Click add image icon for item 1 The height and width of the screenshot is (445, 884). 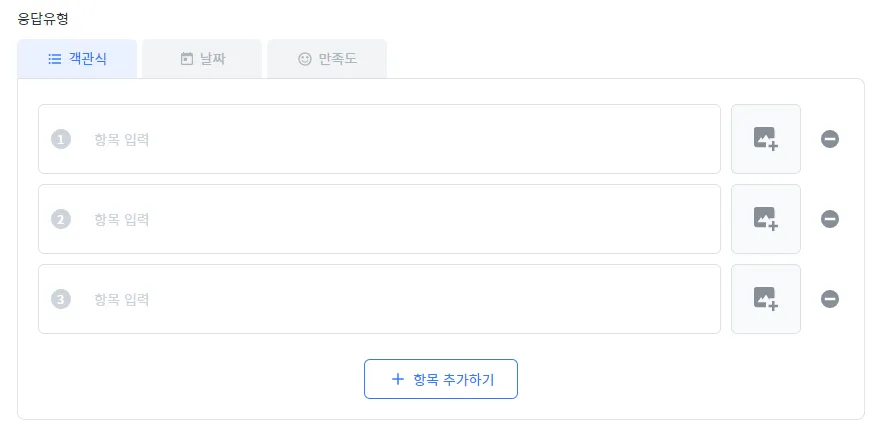tap(765, 139)
